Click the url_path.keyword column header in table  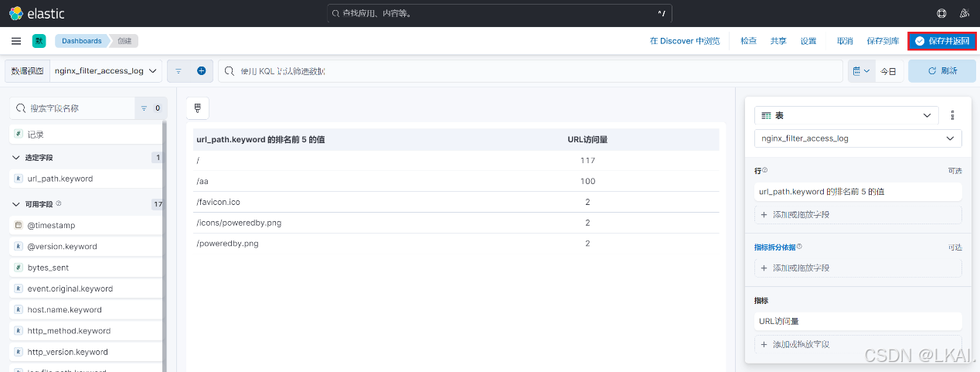[x=260, y=140]
